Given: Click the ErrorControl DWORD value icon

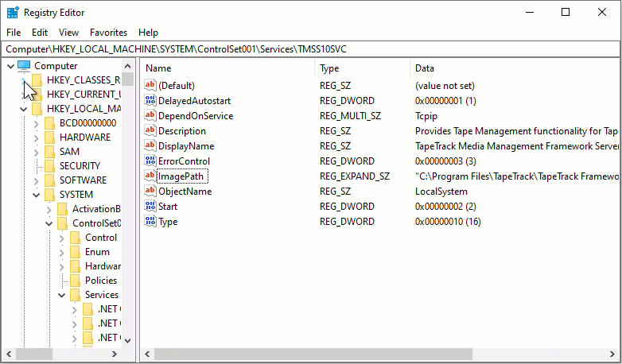Looking at the screenshot, I should [150, 161].
